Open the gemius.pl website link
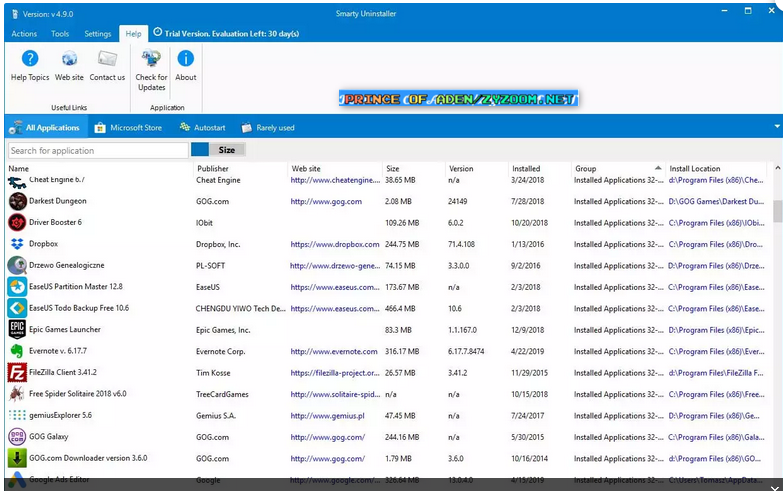The width and height of the screenshot is (783, 491). [x=328, y=416]
